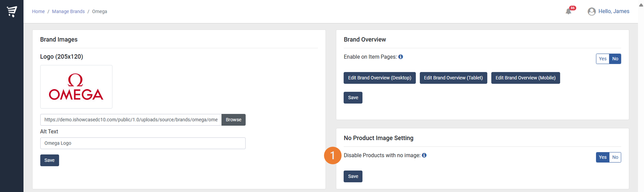Viewport: 644px width, 192px height.
Task: Click the logo URL input field
Action: [x=131, y=120]
